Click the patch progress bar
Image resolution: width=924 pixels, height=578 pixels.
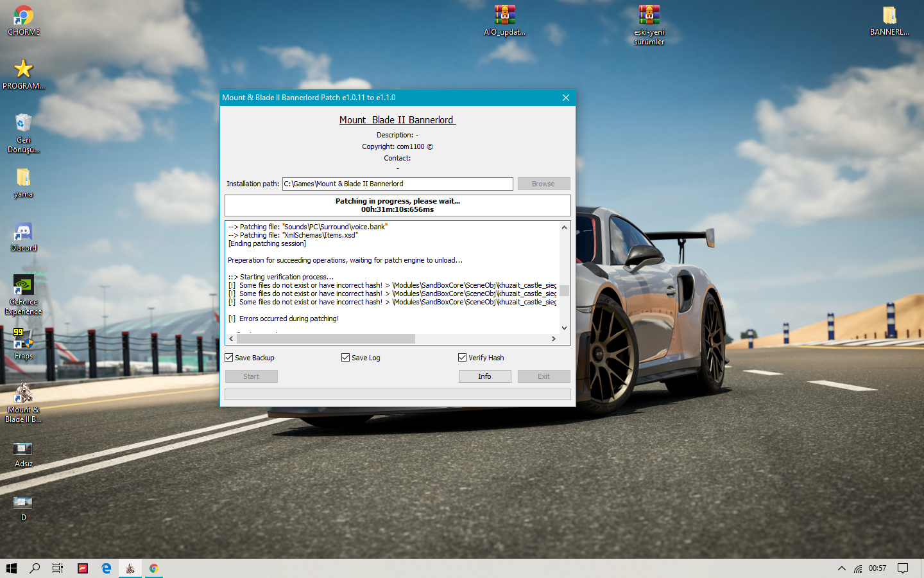pos(398,394)
